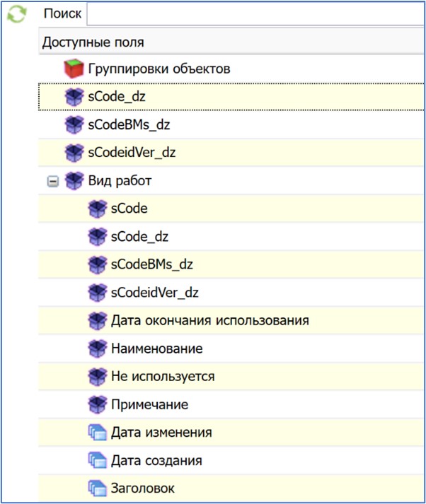Click the green refresh arrows icon
The image size is (426, 504).
[x=16, y=14]
